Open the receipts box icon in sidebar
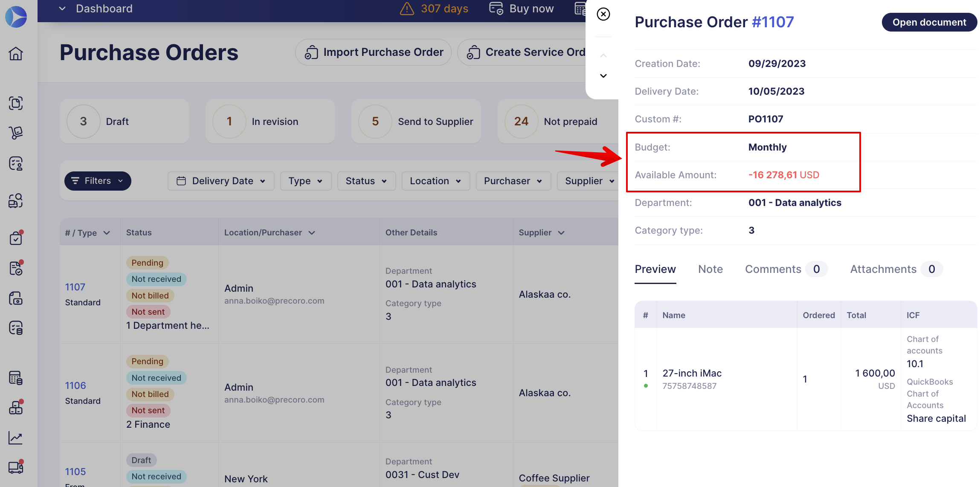The width and height of the screenshot is (980, 487). coord(16,200)
